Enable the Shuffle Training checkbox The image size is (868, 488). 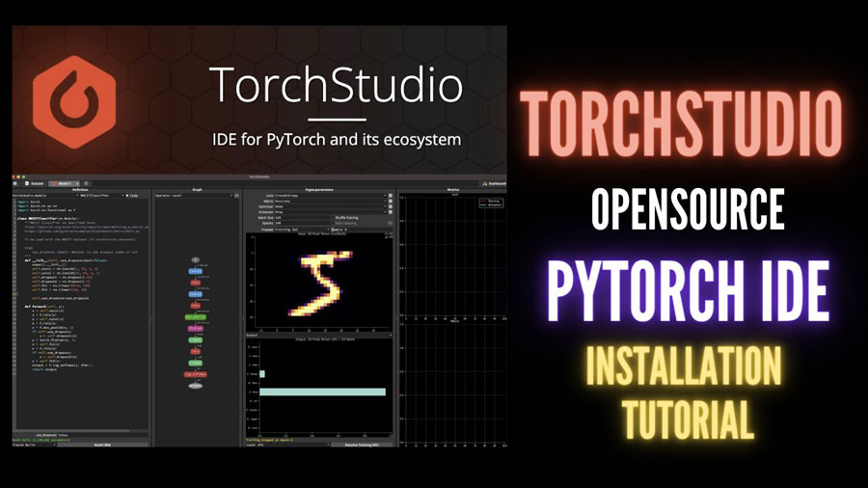[x=334, y=218]
